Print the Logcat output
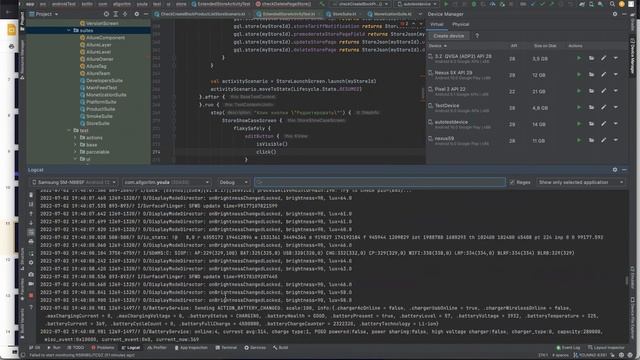Image resolution: width=640 pixels, height=360 pixels. point(31,241)
